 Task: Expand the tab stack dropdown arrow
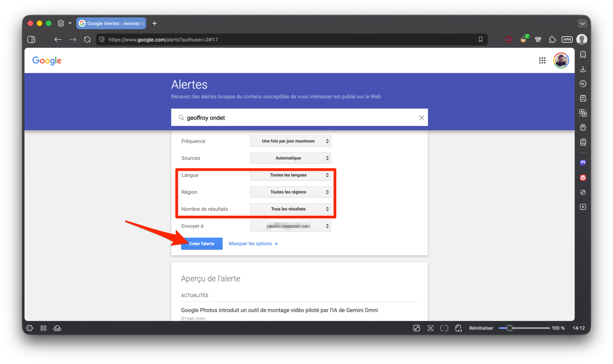pos(70,23)
